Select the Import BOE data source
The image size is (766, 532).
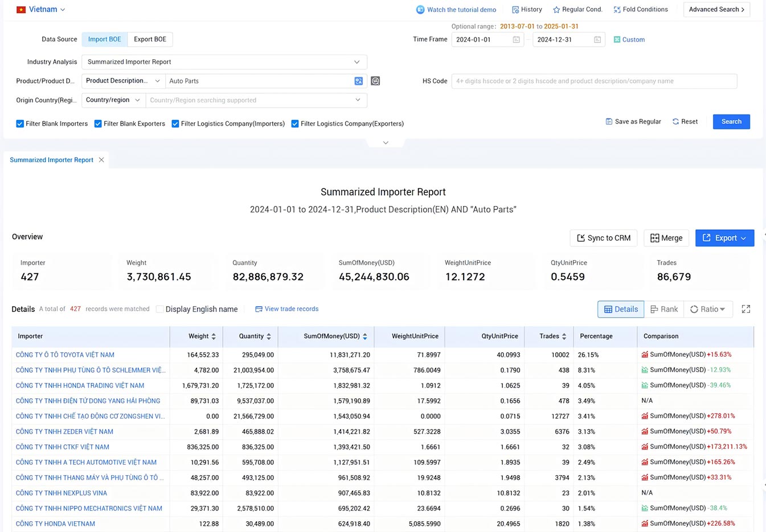[105, 39]
